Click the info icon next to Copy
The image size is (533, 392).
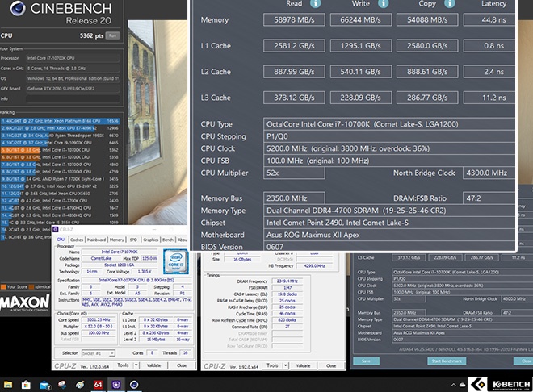tap(449, 3)
